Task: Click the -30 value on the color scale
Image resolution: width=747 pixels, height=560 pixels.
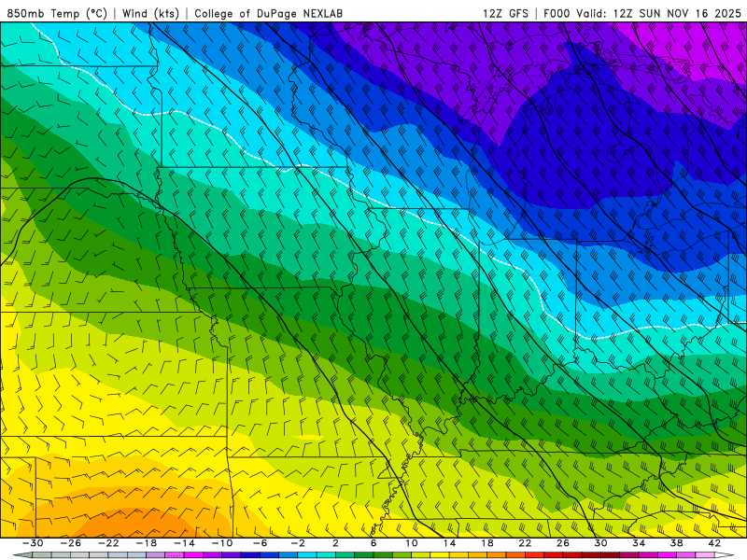Action: click(x=33, y=543)
